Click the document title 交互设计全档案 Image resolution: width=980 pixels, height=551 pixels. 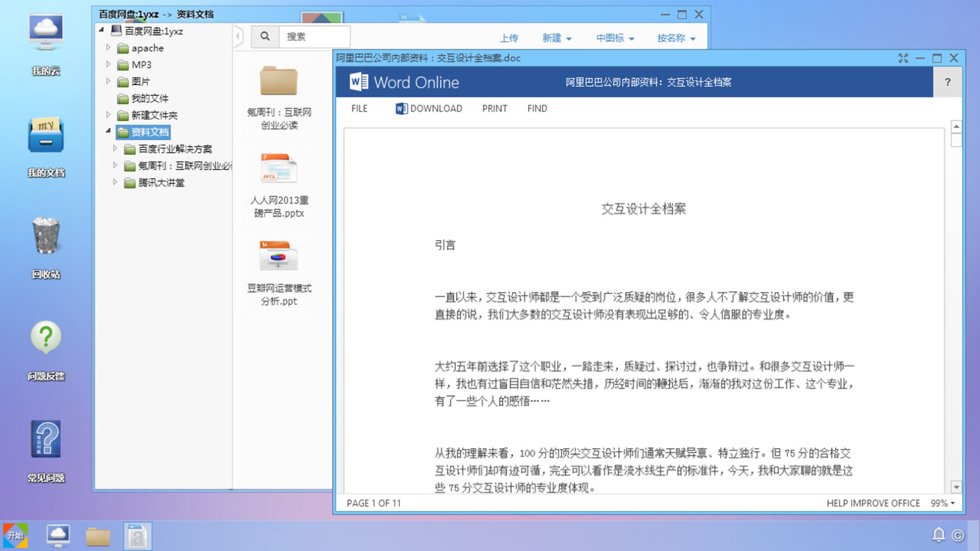pyautogui.click(x=643, y=209)
